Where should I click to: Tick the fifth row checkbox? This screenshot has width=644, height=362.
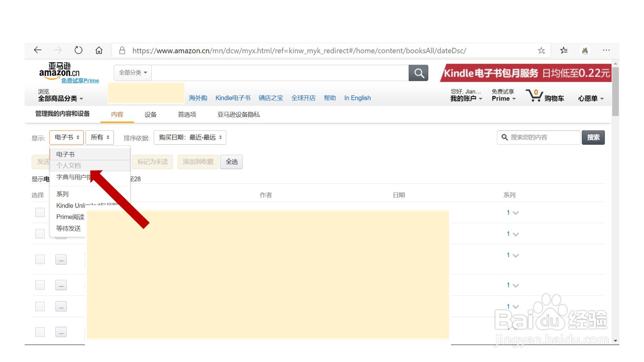pos(40,306)
